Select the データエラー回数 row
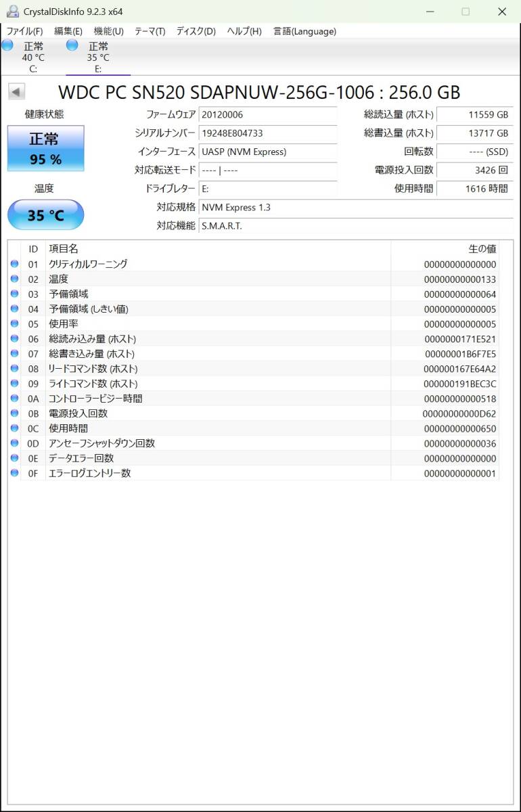This screenshot has width=521, height=812. click(x=254, y=457)
